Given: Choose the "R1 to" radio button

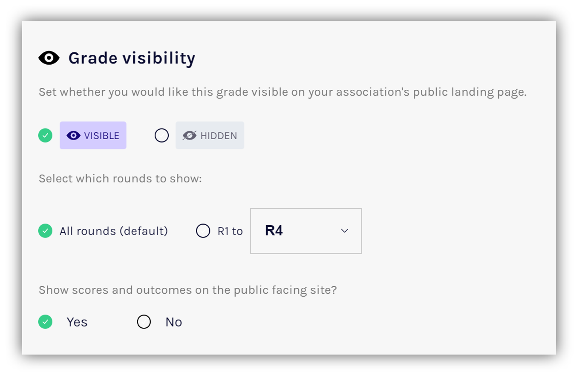Looking at the screenshot, I should click(x=203, y=231).
